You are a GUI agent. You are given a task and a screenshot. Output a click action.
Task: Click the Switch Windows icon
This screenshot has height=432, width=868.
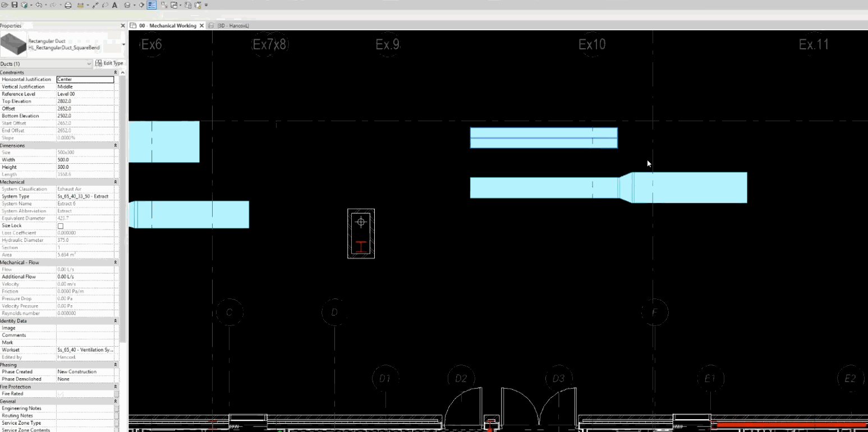tap(174, 5)
